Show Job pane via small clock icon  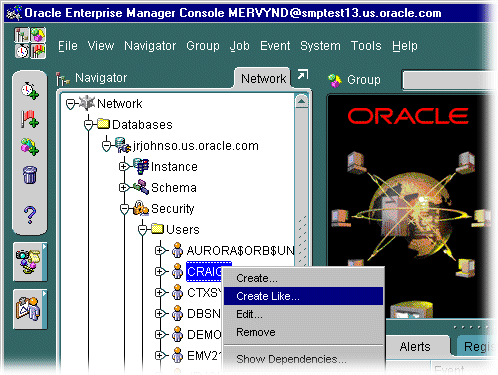point(22,51)
